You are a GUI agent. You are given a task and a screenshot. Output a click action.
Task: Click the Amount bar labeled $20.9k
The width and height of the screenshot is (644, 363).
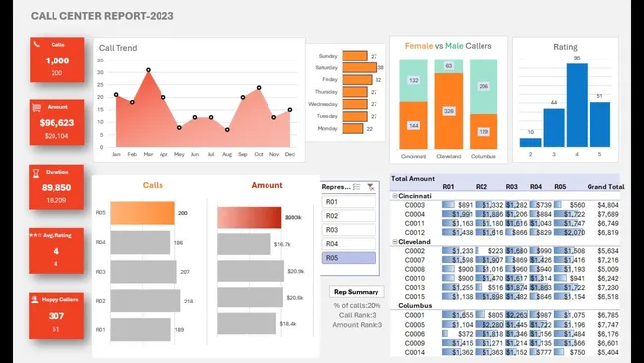point(251,271)
